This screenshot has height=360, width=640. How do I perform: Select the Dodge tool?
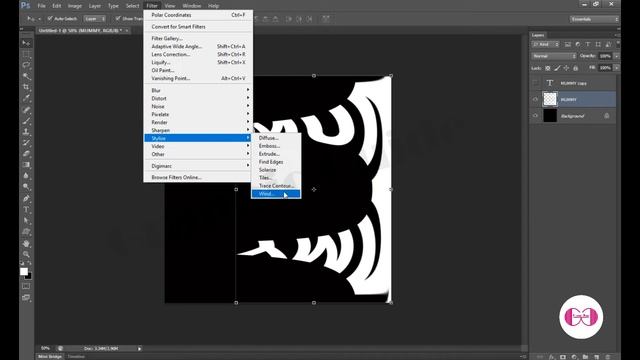(26, 187)
